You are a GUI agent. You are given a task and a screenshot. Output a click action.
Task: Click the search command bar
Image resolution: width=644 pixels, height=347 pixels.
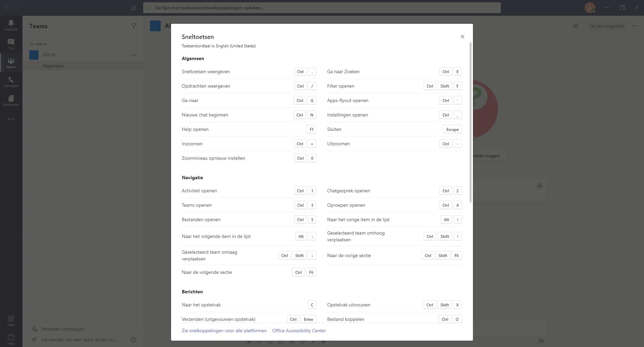(x=322, y=8)
